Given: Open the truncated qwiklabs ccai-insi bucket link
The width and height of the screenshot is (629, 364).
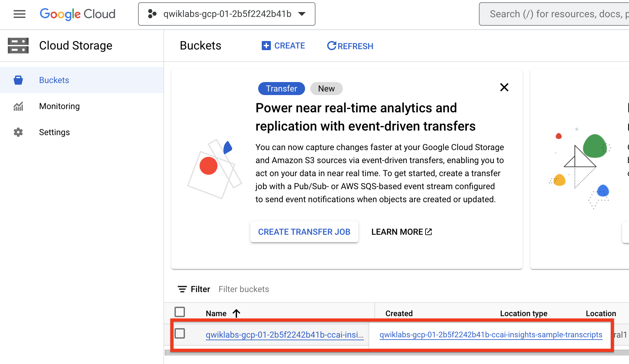Looking at the screenshot, I should click(285, 335).
